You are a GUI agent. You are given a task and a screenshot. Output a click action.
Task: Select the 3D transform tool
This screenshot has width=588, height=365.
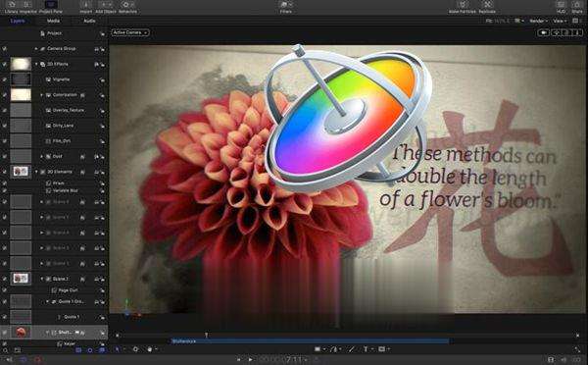tap(135, 349)
